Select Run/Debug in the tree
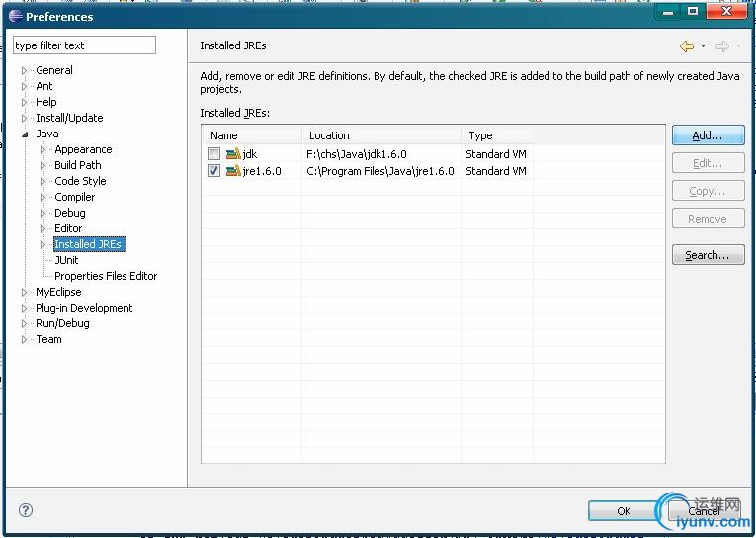Screen dimensions: 756x538 (x=62, y=323)
